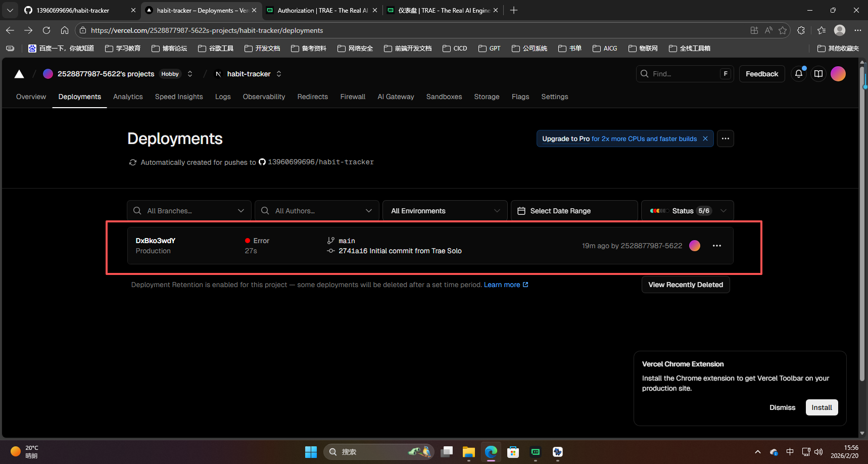Open the Windows Start menu
The height and width of the screenshot is (464, 868).
tap(311, 452)
